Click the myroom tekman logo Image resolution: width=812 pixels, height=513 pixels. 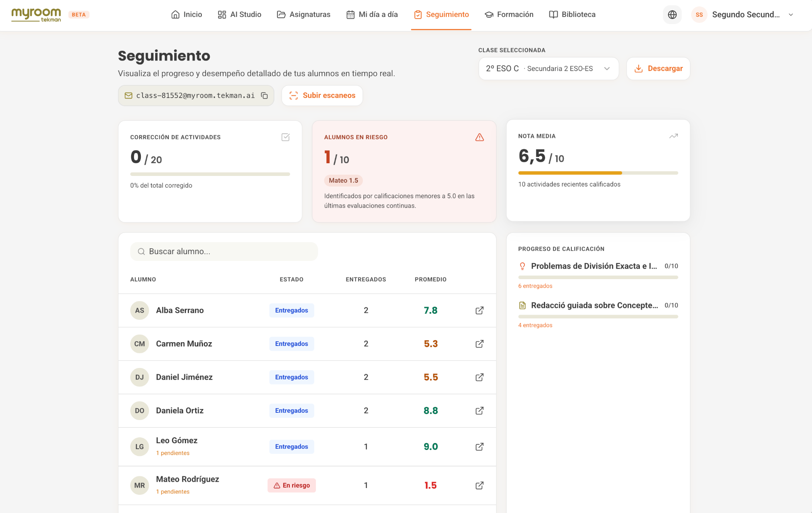pos(36,15)
